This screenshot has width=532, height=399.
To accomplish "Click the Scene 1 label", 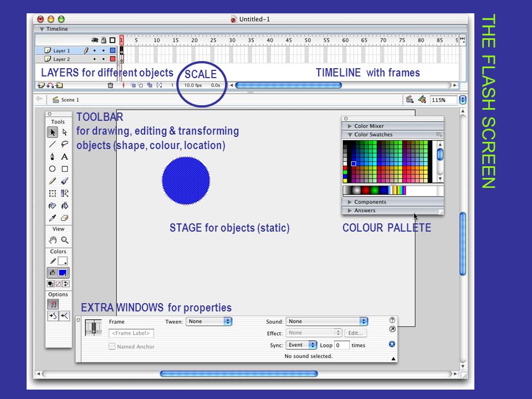I will tap(70, 100).
